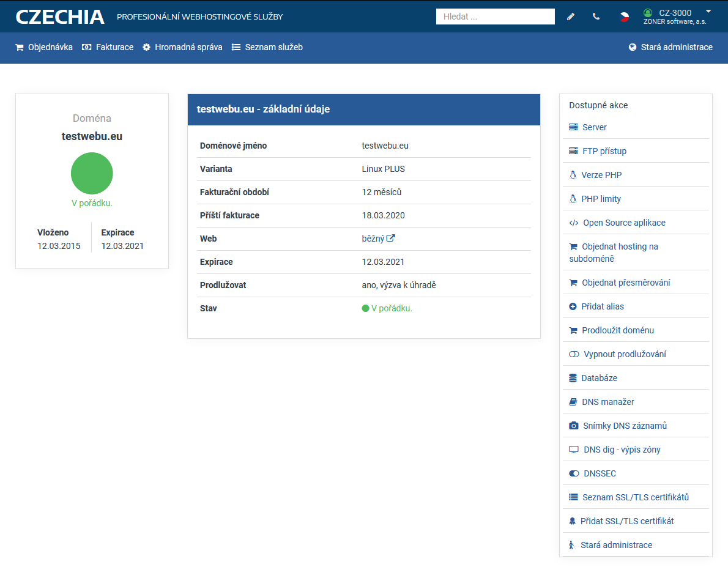Viewport: 728px width, 578px height.
Task: Toggle Vypnout prodlužování option
Action: point(574,354)
